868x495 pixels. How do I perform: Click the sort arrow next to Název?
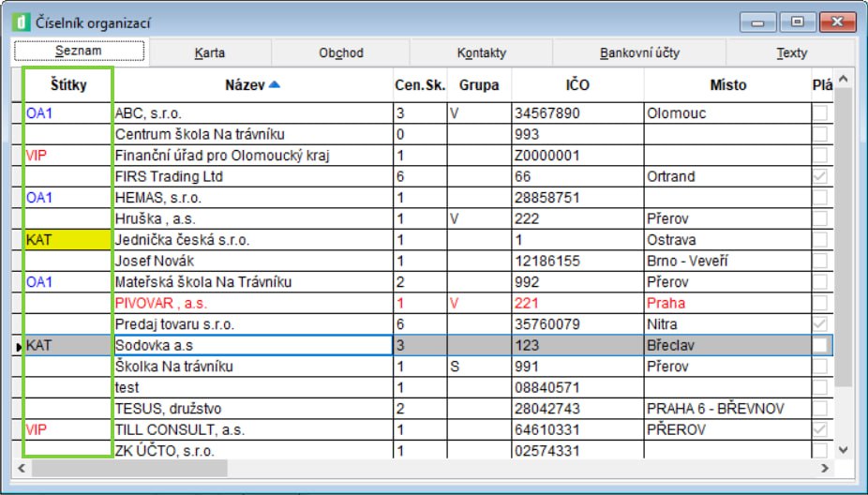tap(274, 84)
